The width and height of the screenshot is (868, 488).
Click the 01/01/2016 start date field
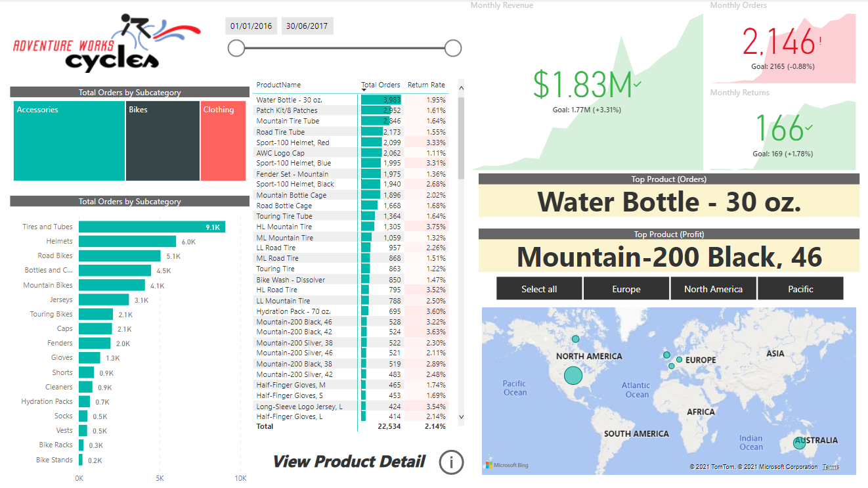250,26
